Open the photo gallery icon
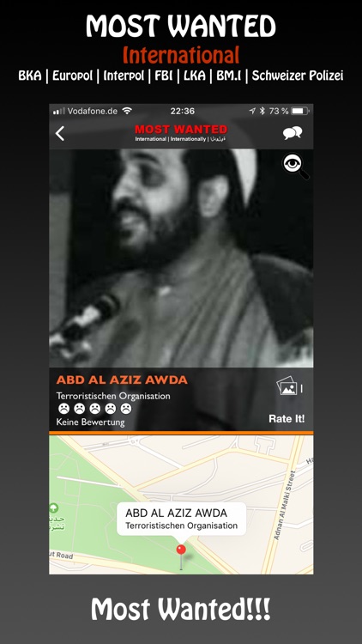The height and width of the screenshot is (644, 362). (287, 386)
